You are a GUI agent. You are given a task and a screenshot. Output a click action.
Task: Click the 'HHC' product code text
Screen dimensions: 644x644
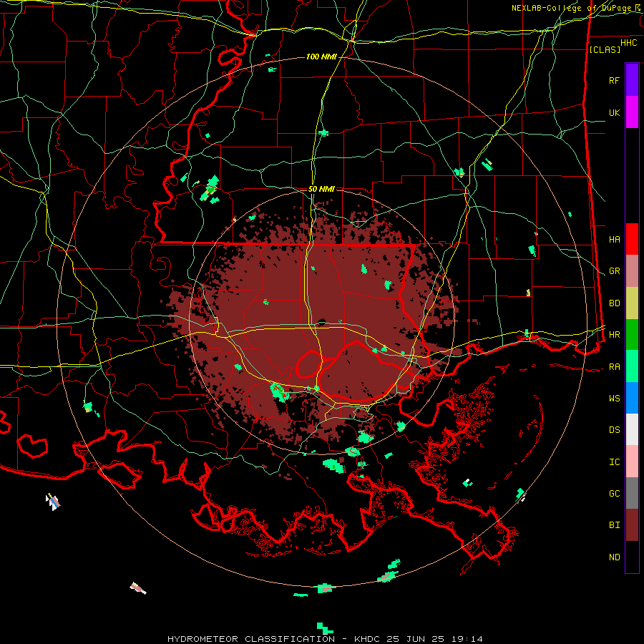(629, 43)
